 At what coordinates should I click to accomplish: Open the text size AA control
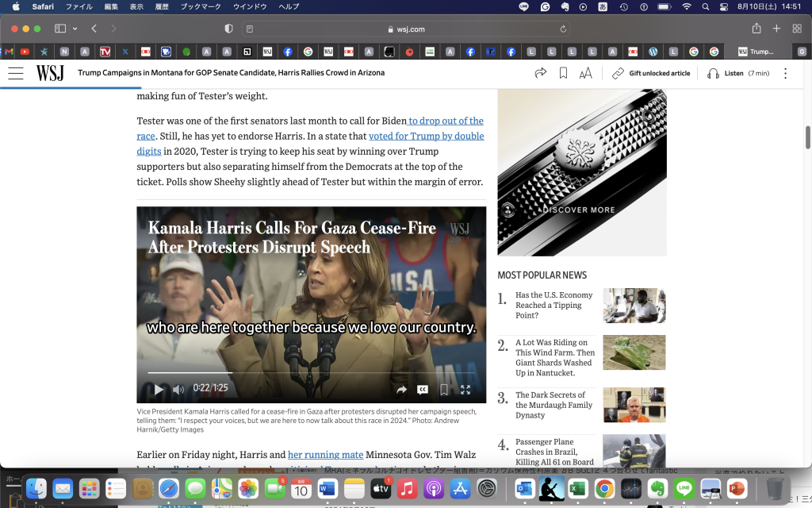pyautogui.click(x=585, y=73)
